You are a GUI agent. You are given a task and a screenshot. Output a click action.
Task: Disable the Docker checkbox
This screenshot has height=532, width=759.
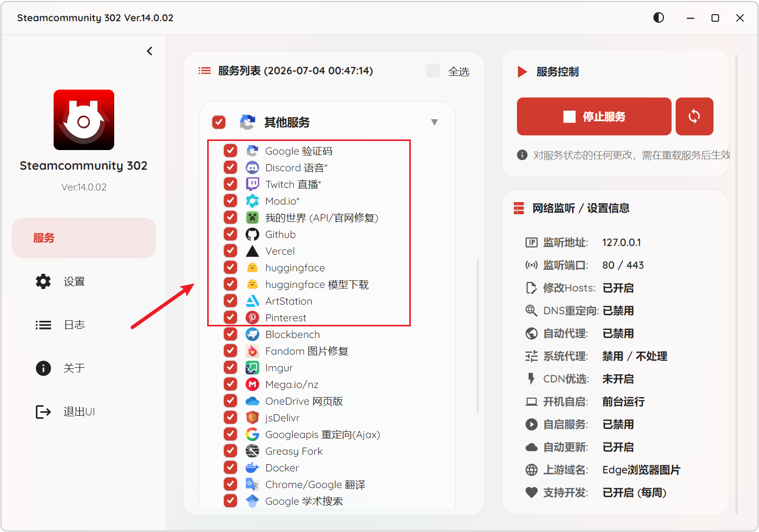pyautogui.click(x=230, y=467)
